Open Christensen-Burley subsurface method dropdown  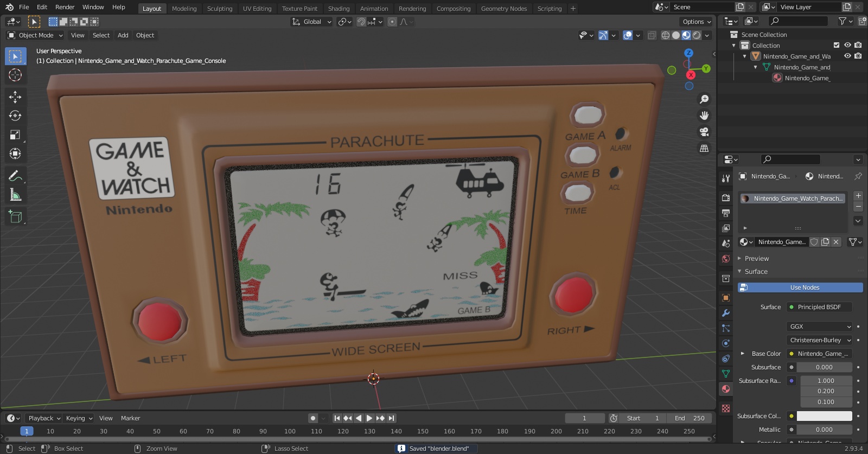[819, 340]
